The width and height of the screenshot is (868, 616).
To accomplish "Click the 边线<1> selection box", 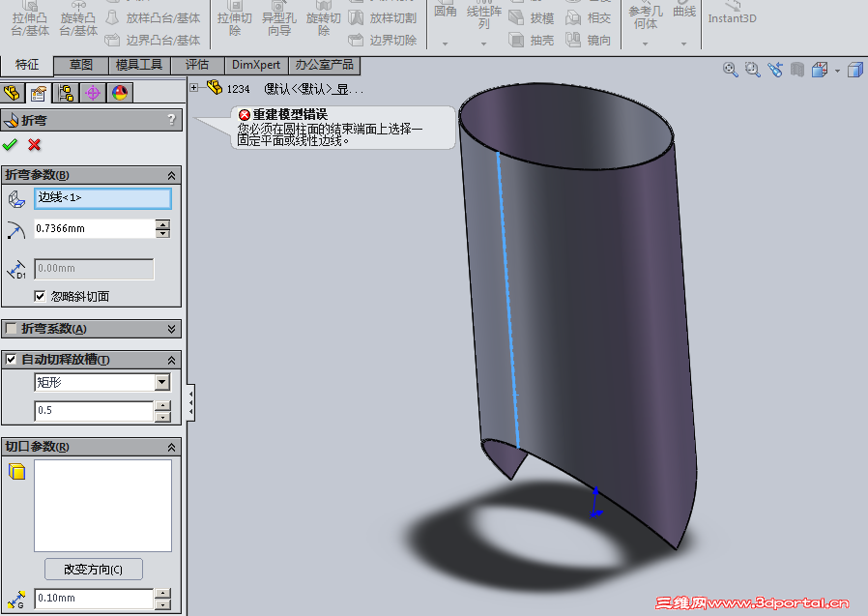I will point(103,198).
